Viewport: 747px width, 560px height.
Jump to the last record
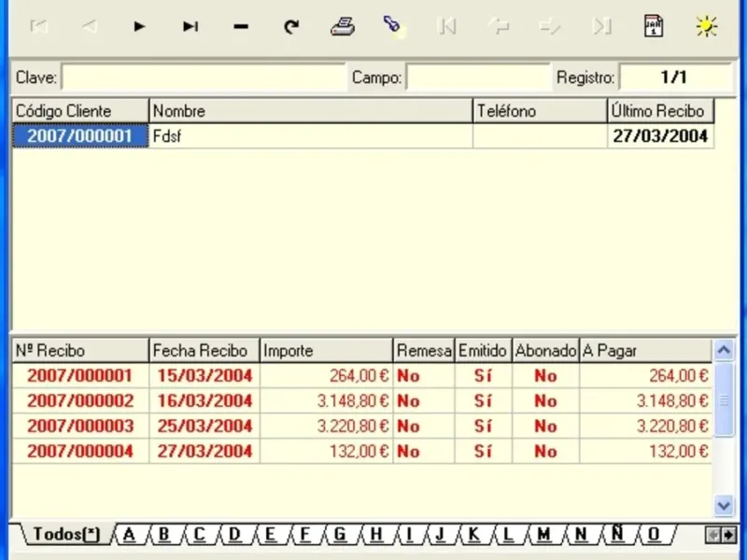tap(190, 27)
